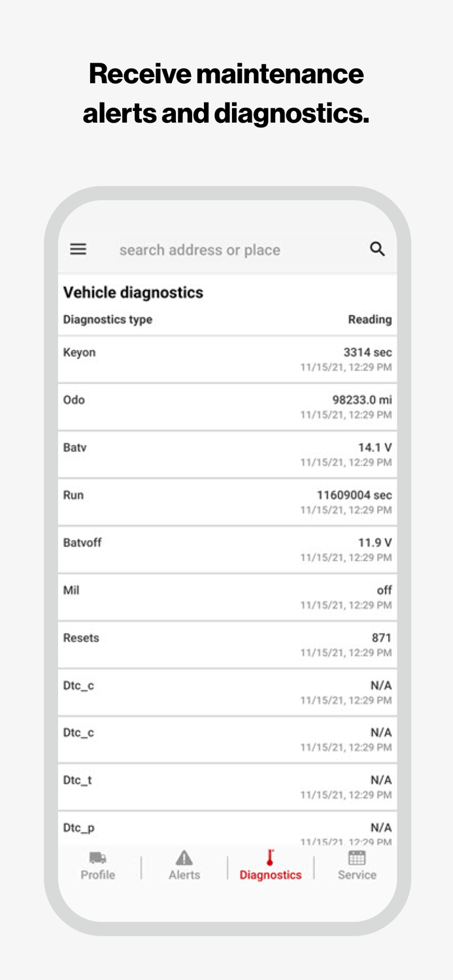Image resolution: width=453 pixels, height=980 pixels.
Task: Select the Mil diagnostic entry
Action: (x=227, y=596)
